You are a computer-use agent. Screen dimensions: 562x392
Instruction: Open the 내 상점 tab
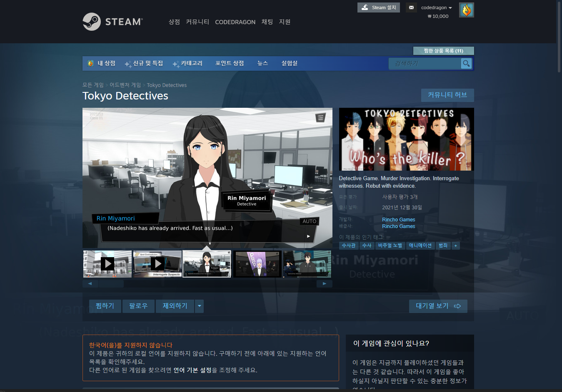coord(102,63)
